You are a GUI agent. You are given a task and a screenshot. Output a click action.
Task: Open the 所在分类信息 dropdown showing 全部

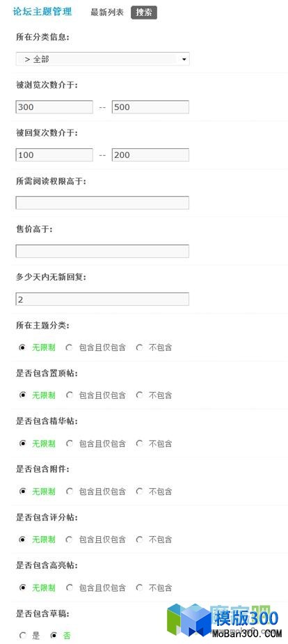coord(102,59)
